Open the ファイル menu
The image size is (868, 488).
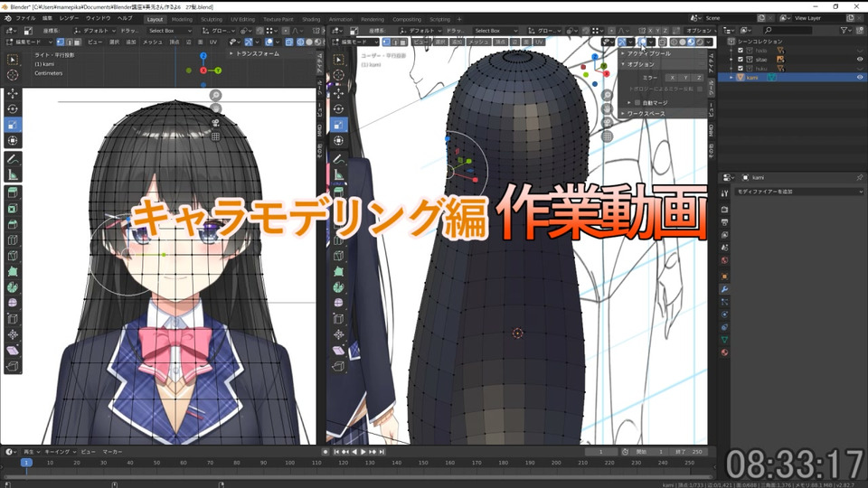[x=25, y=18]
